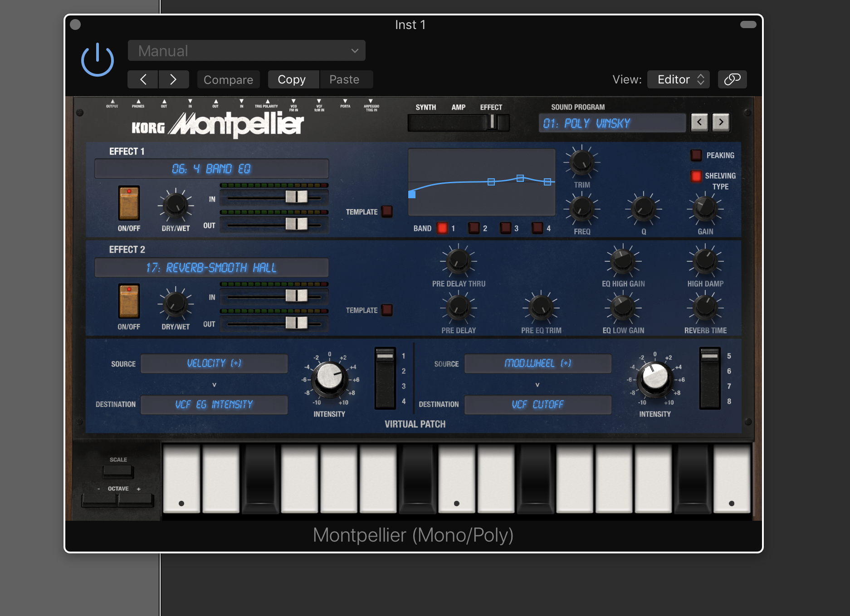The width and height of the screenshot is (850, 616).
Task: Select Shelving EQ type
Action: pos(696,176)
